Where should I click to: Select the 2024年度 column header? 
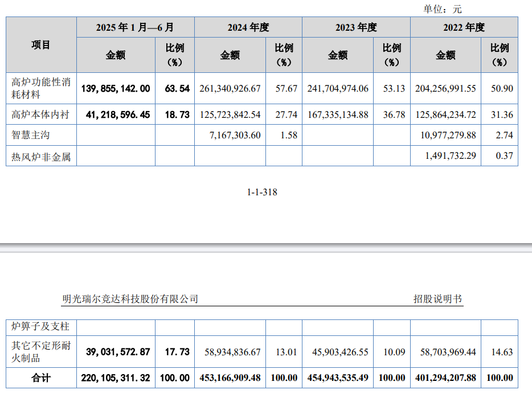pyautogui.click(x=248, y=27)
